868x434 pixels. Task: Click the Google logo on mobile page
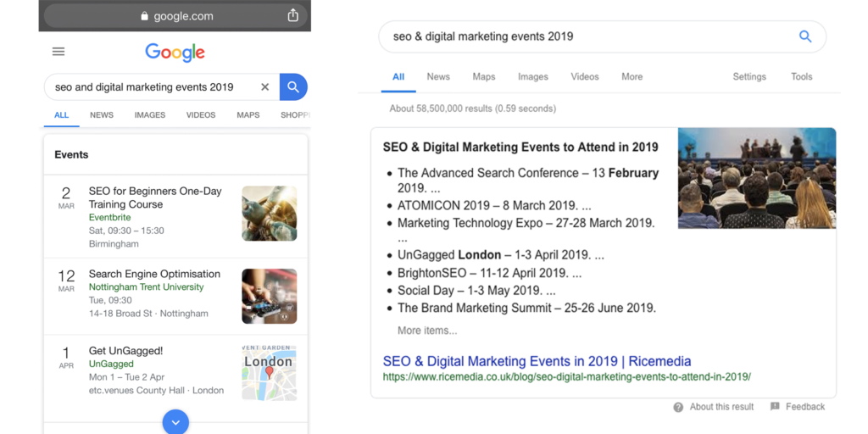point(175,52)
